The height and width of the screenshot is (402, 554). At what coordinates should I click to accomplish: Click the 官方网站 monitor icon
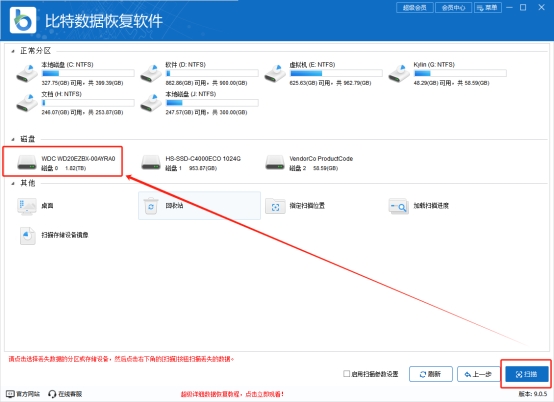(10, 394)
